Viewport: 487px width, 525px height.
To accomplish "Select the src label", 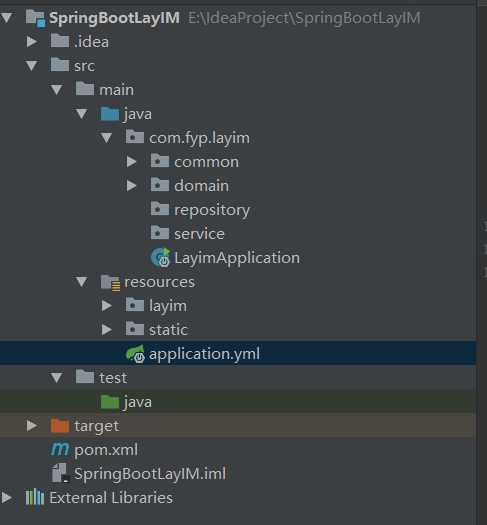I will (x=85, y=66).
